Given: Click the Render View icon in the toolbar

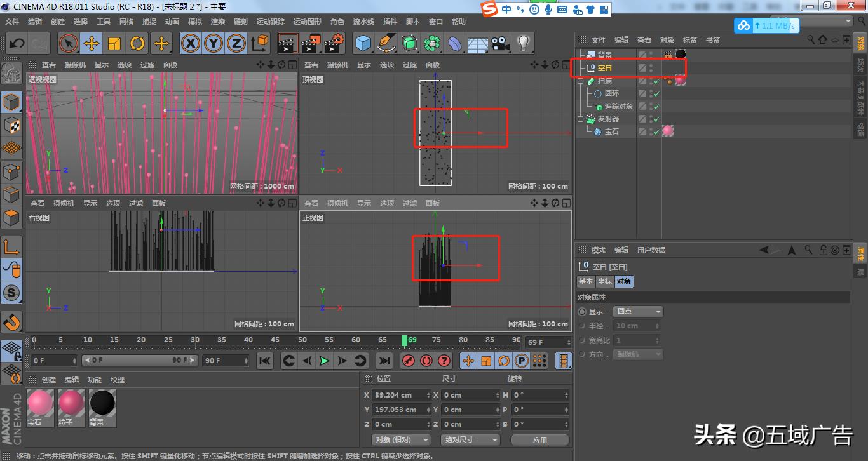Looking at the screenshot, I should pyautogui.click(x=287, y=43).
